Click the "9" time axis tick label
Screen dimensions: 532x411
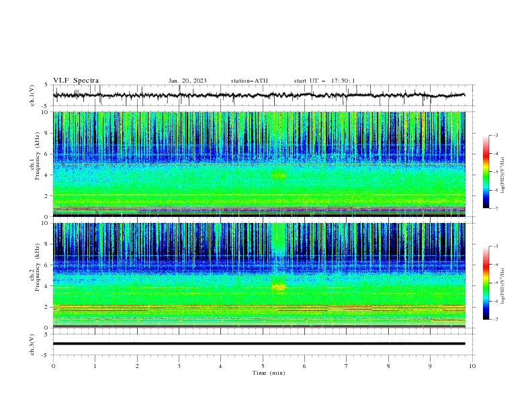(430, 366)
